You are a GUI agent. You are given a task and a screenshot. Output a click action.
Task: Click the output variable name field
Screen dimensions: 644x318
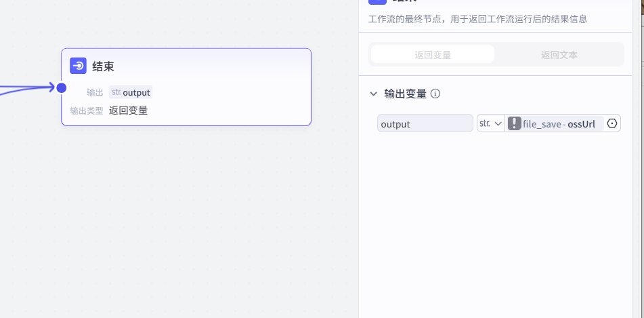tap(425, 123)
